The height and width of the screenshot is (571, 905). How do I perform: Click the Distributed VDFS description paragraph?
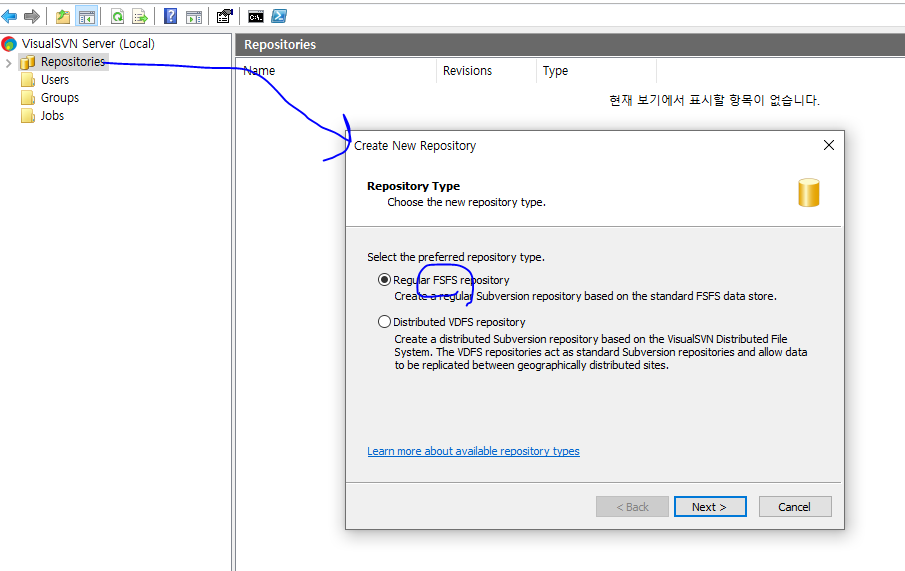[x=601, y=352]
